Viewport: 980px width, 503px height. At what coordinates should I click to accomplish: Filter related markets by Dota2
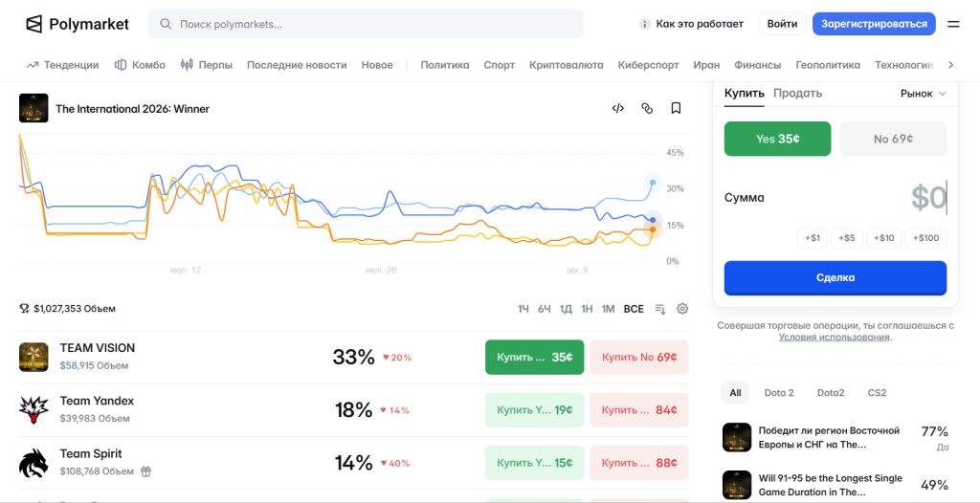point(831,393)
